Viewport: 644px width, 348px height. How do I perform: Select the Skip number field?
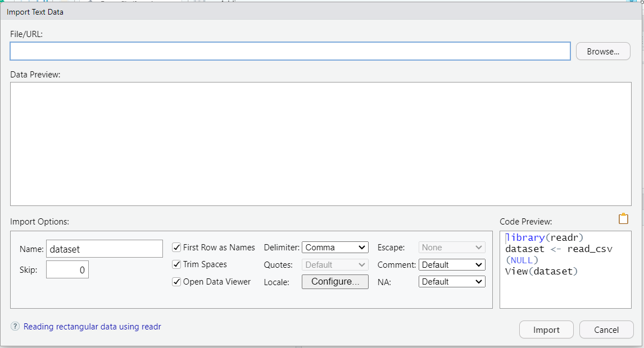[67, 270]
